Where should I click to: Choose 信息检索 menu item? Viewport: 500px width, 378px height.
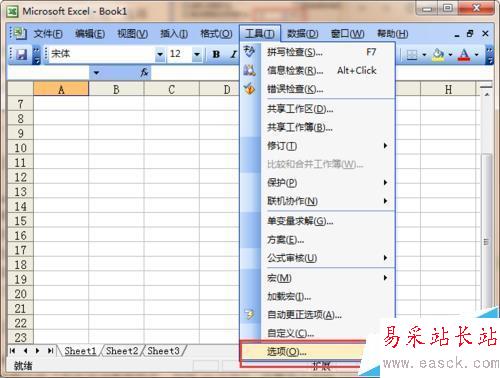coord(317,71)
